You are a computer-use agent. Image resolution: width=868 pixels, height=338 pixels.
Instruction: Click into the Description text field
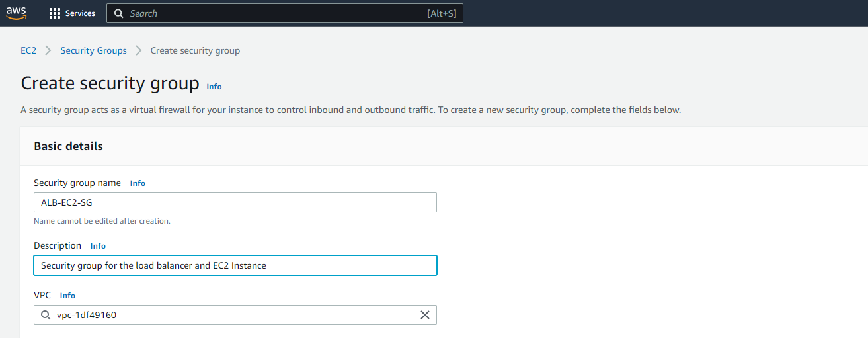click(235, 265)
